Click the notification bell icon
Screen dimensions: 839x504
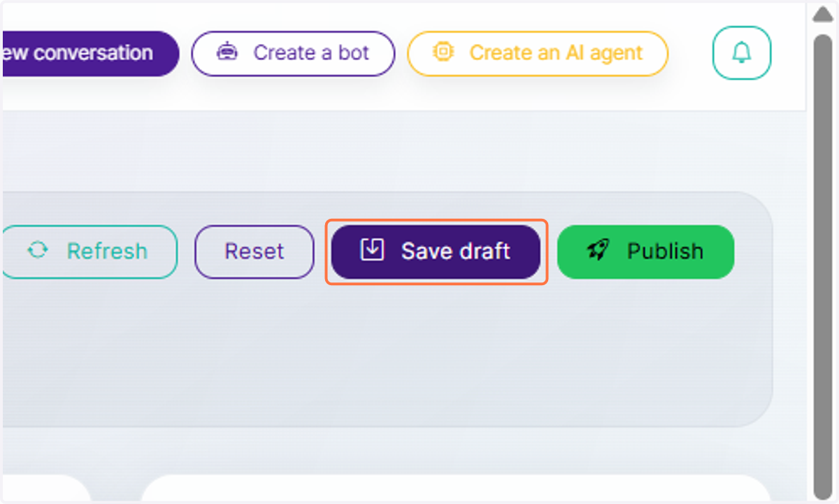(x=742, y=53)
